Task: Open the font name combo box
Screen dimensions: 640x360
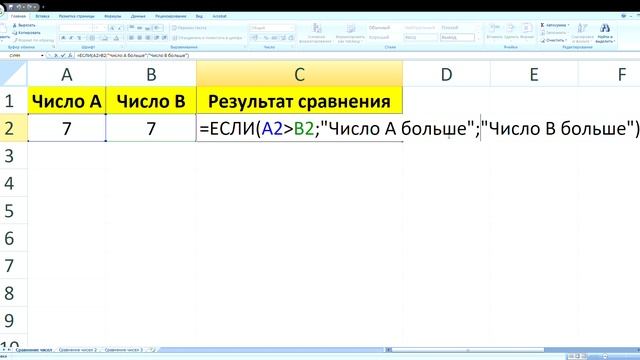Action: click(75, 28)
